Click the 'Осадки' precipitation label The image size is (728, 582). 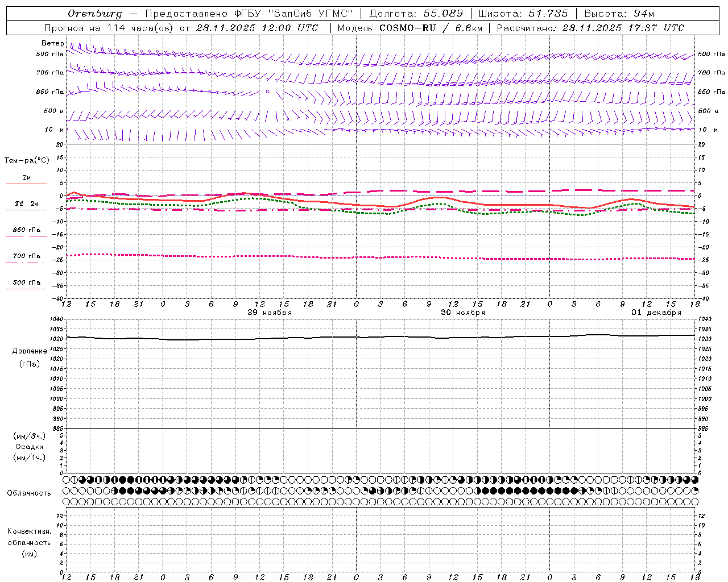[x=30, y=447]
